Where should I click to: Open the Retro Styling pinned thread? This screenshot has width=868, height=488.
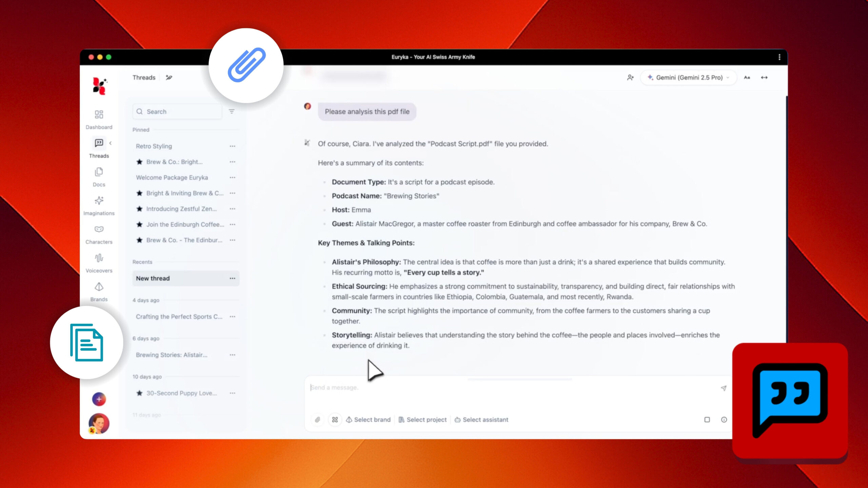point(154,146)
